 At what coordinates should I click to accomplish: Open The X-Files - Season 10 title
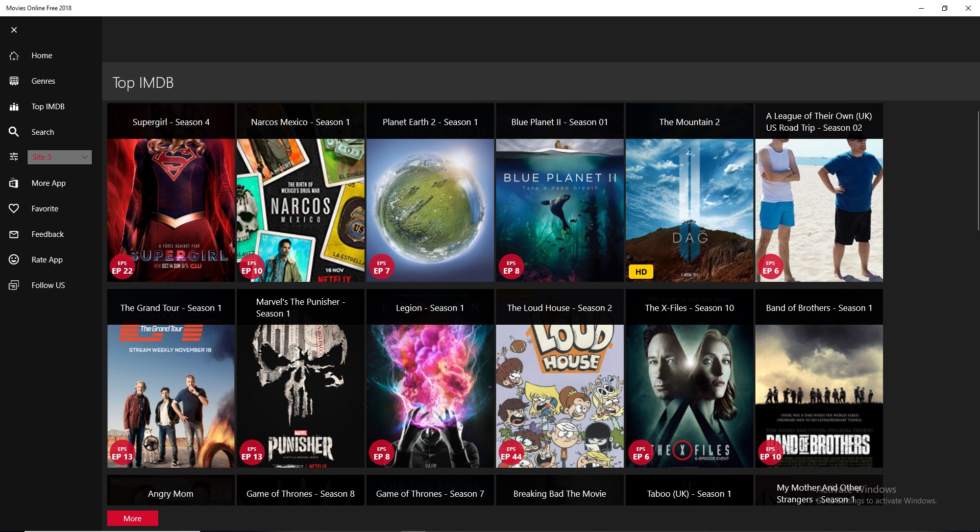pyautogui.click(x=690, y=308)
